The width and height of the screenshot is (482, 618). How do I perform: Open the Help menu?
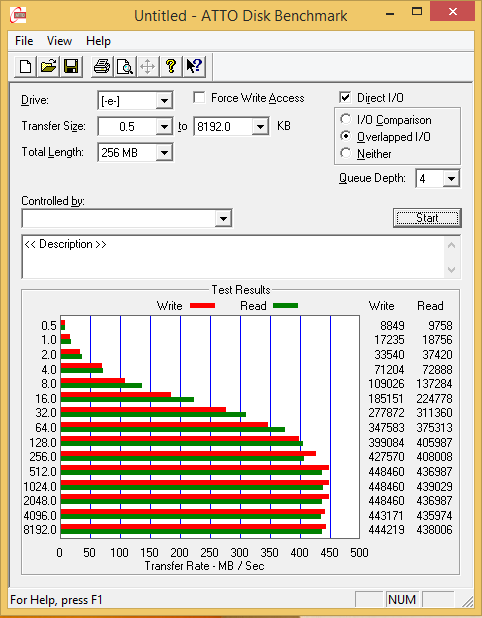coord(99,41)
